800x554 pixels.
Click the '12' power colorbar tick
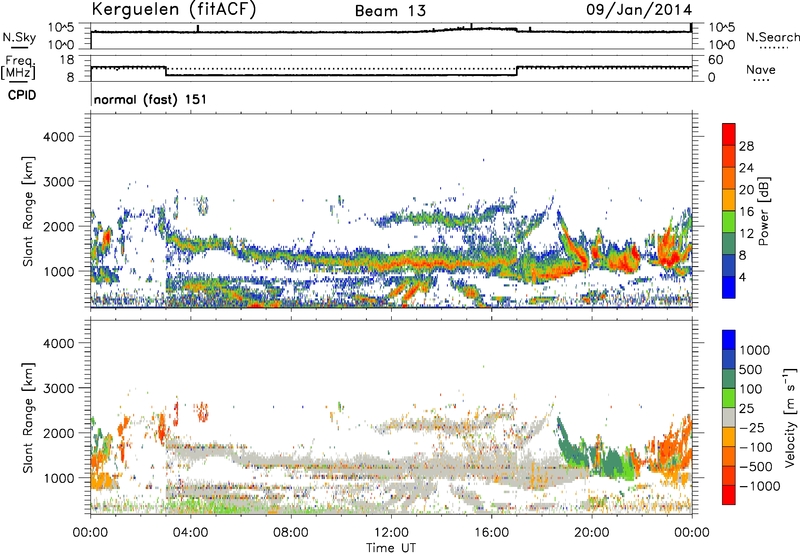[x=746, y=234]
